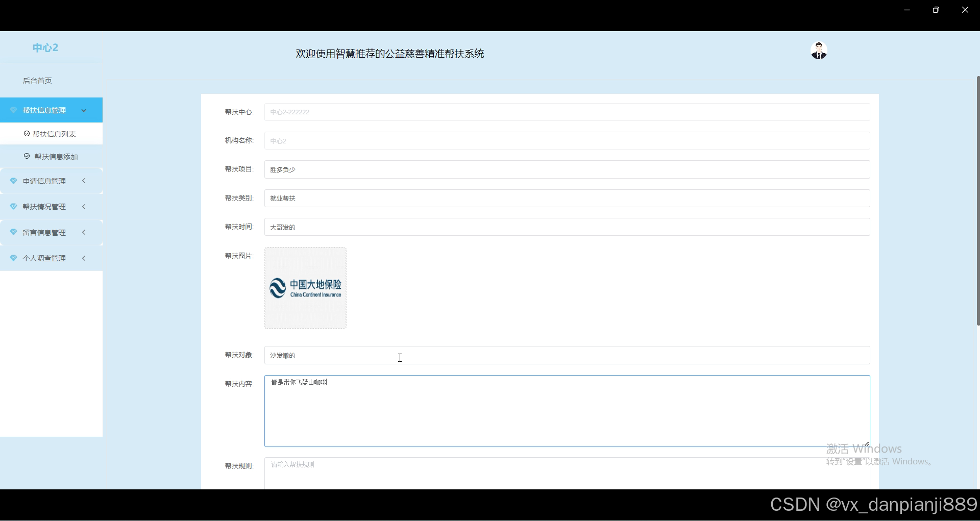Click diamond icon beside 留言信息管理
Screen dimensions: 980x521
coord(14,232)
